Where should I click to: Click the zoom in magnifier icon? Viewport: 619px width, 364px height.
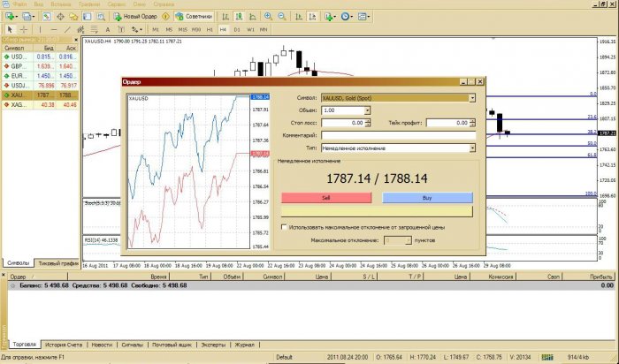pyautogui.click(x=269, y=16)
